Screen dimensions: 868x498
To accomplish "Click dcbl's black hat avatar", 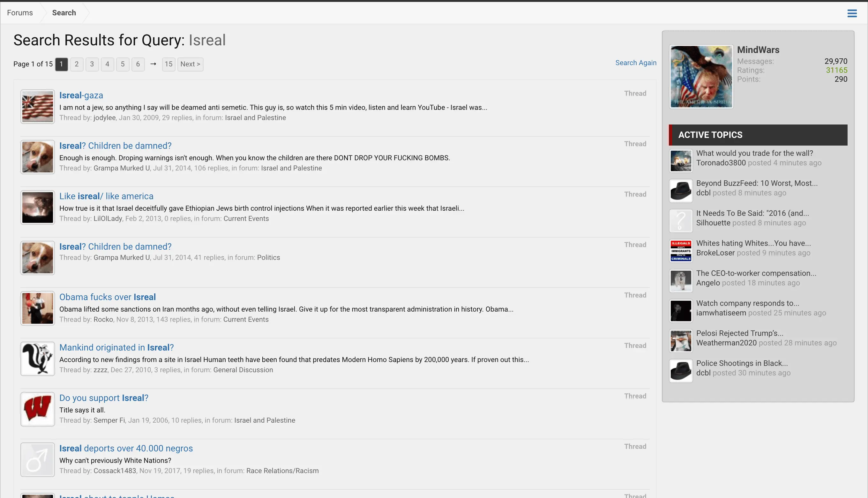I will pos(680,191).
